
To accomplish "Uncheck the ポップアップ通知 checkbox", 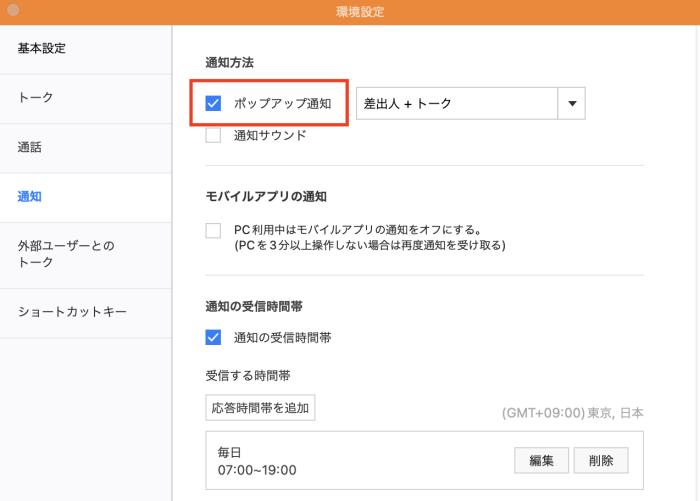I will pos(213,103).
